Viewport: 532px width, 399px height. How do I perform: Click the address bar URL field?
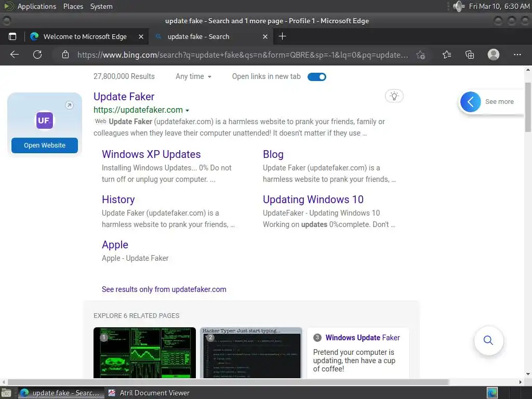pyautogui.click(x=243, y=55)
